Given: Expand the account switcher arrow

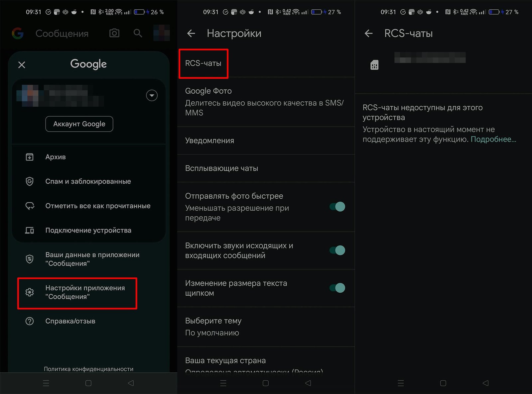Looking at the screenshot, I should tap(152, 95).
